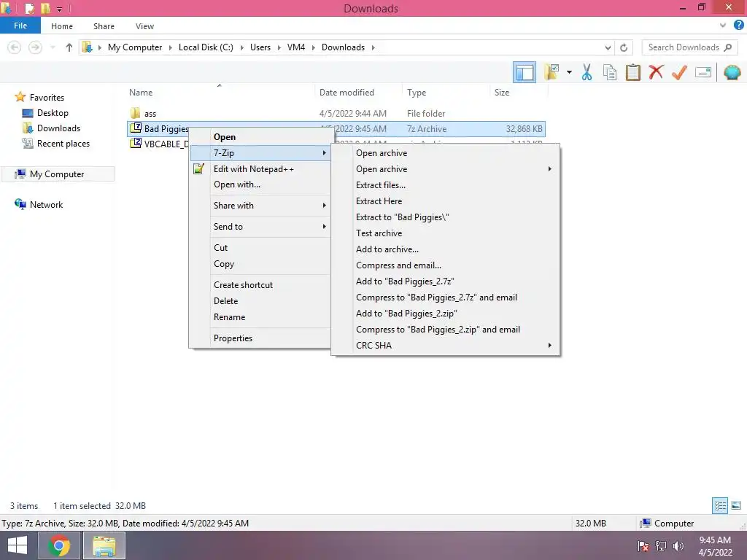Click the File Explorer taskbar icon
The width and height of the screenshot is (747, 560).
(x=104, y=545)
